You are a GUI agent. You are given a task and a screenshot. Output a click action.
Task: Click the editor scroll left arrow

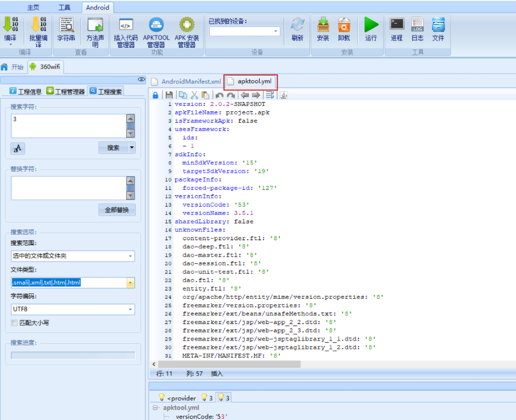pyautogui.click(x=154, y=364)
